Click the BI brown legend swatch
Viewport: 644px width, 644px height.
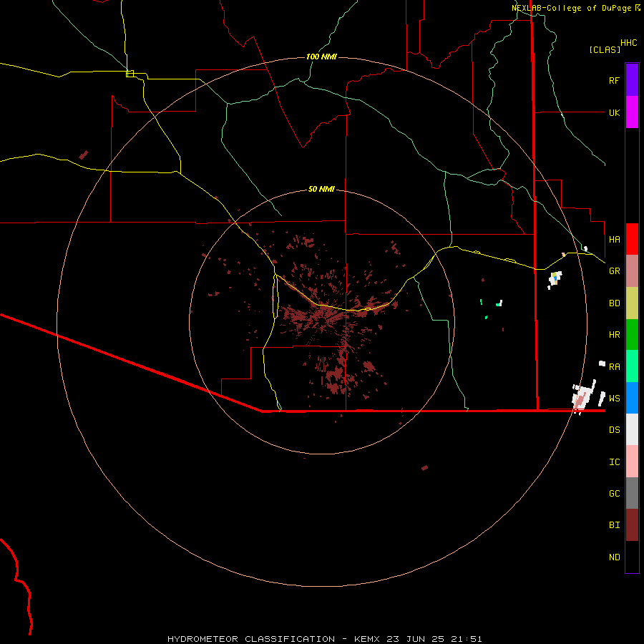point(632,525)
